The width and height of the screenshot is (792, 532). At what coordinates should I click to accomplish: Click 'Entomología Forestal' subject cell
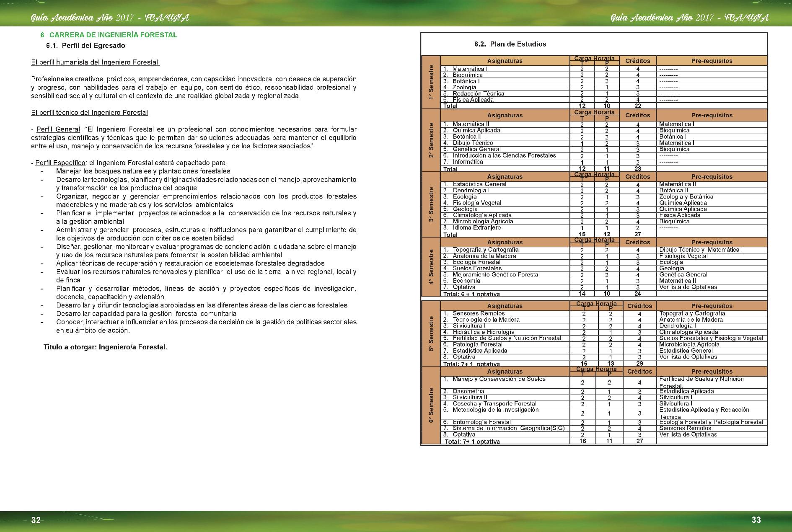(x=481, y=422)
